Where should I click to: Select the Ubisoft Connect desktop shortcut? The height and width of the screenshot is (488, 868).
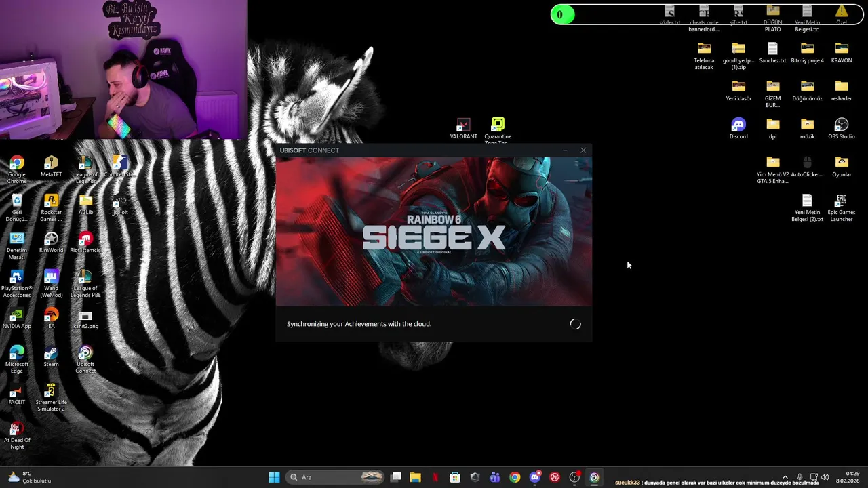click(85, 359)
